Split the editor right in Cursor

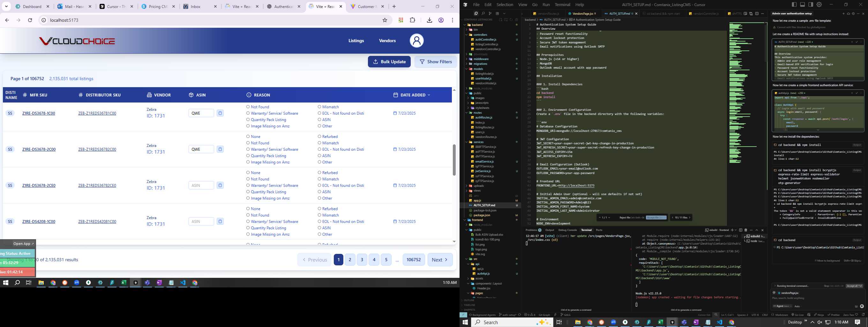tap(757, 13)
